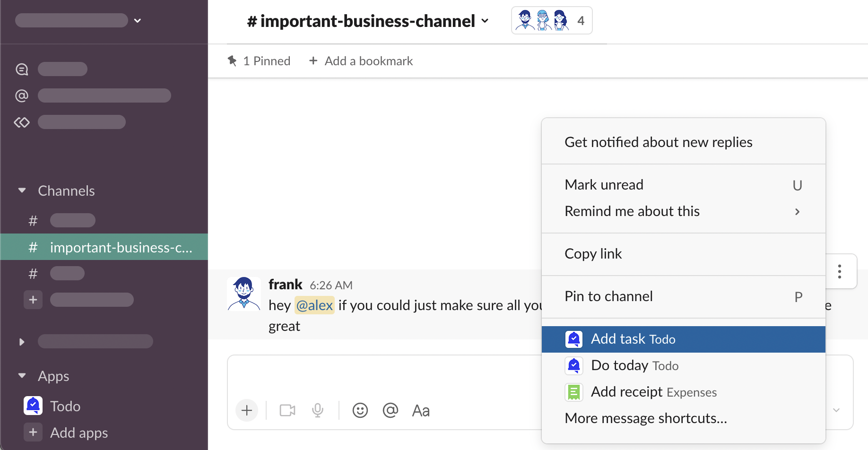
Task: Collapse the Apps section
Action: click(x=22, y=376)
